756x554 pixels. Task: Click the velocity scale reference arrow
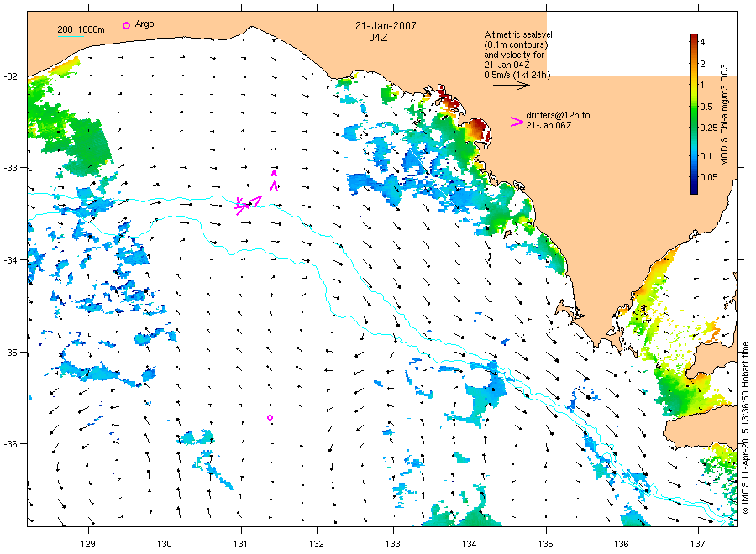pos(511,86)
